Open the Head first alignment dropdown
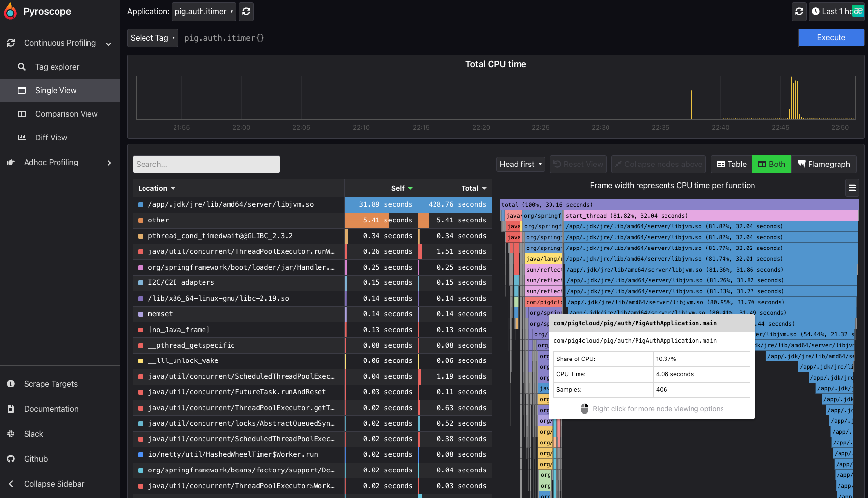 point(521,164)
